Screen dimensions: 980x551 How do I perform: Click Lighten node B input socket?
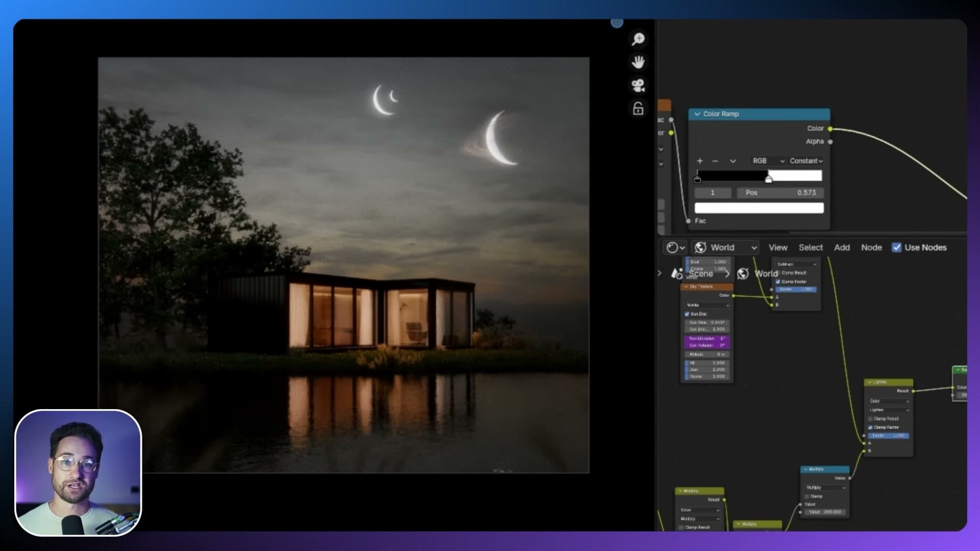(x=864, y=451)
